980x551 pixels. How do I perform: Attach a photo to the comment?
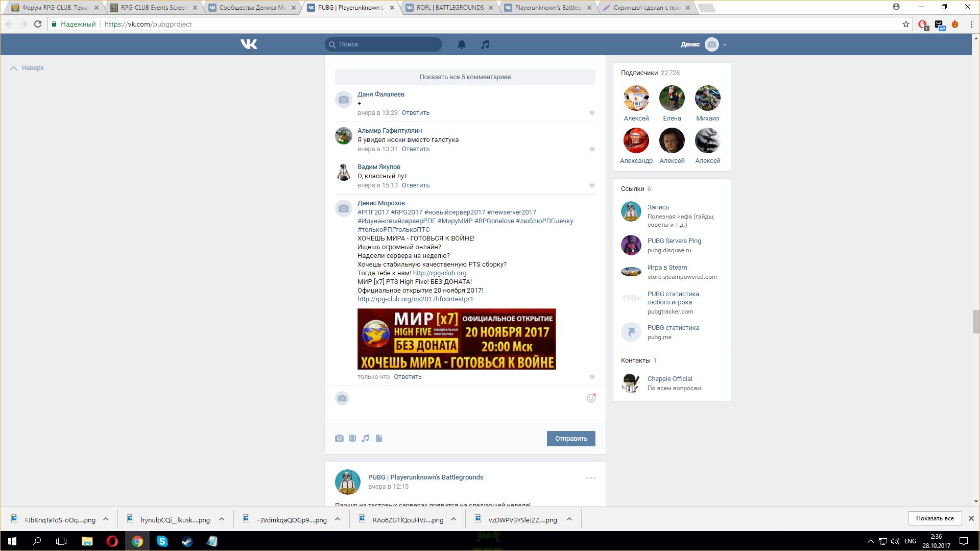point(339,438)
